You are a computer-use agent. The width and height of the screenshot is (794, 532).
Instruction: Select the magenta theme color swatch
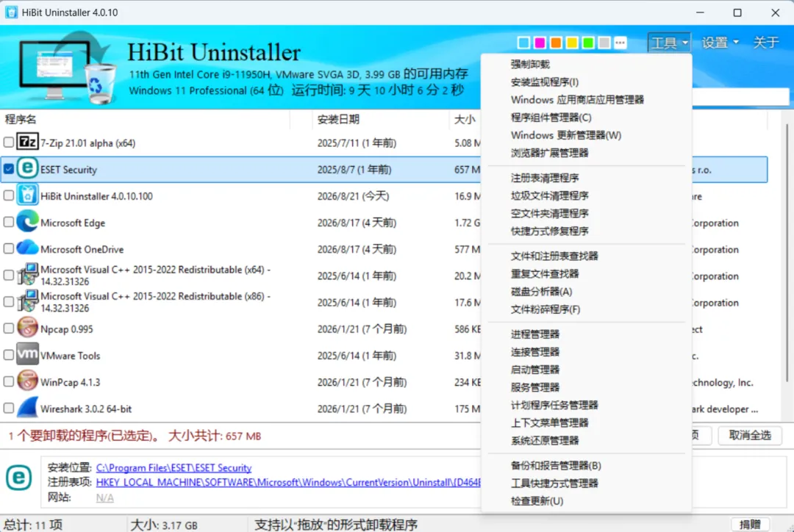[x=540, y=43]
